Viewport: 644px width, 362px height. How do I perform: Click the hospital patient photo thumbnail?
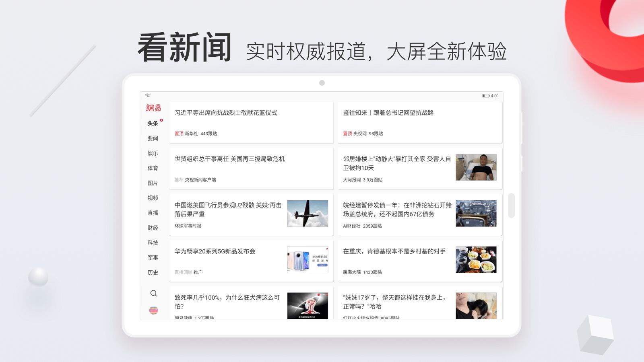(x=476, y=167)
